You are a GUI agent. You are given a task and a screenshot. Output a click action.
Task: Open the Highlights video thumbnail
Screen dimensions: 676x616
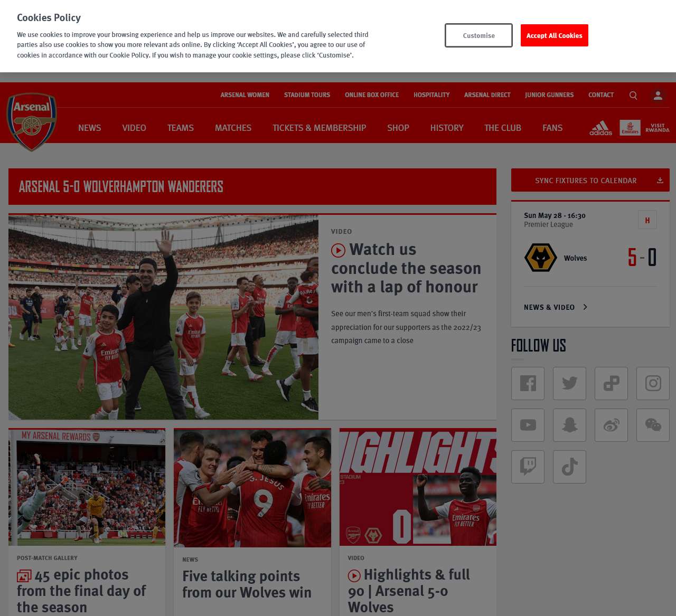pyautogui.click(x=418, y=487)
